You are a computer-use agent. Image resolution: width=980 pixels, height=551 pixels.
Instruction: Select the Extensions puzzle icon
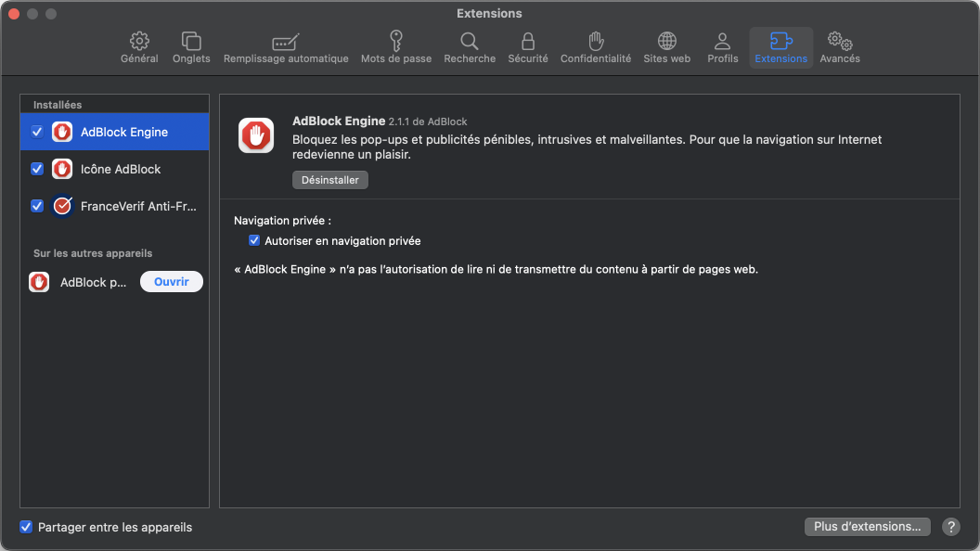(780, 41)
